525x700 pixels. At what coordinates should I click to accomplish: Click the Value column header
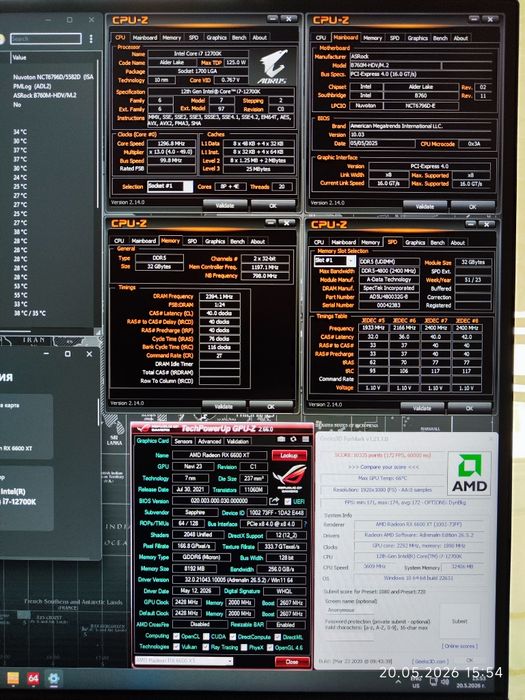(19, 58)
